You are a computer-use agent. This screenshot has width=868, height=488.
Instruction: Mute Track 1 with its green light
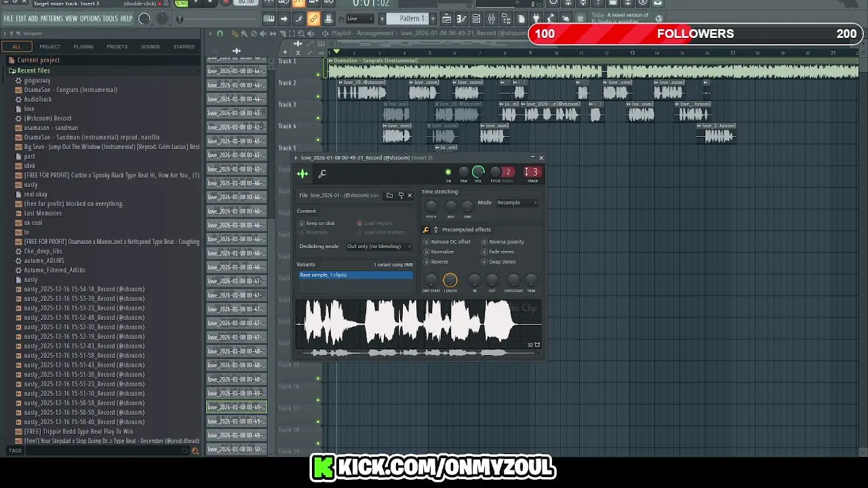pos(318,75)
